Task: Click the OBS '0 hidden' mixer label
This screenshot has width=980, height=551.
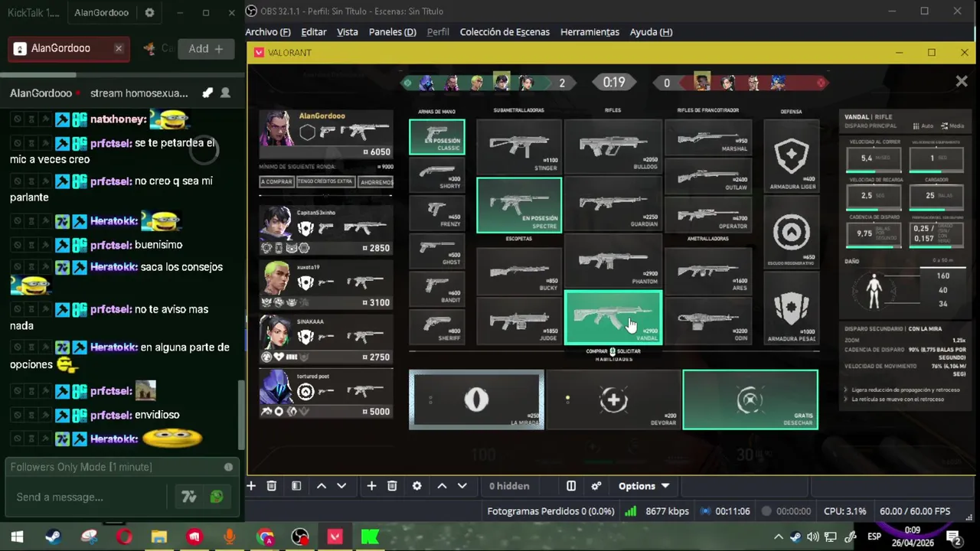Action: point(509,486)
